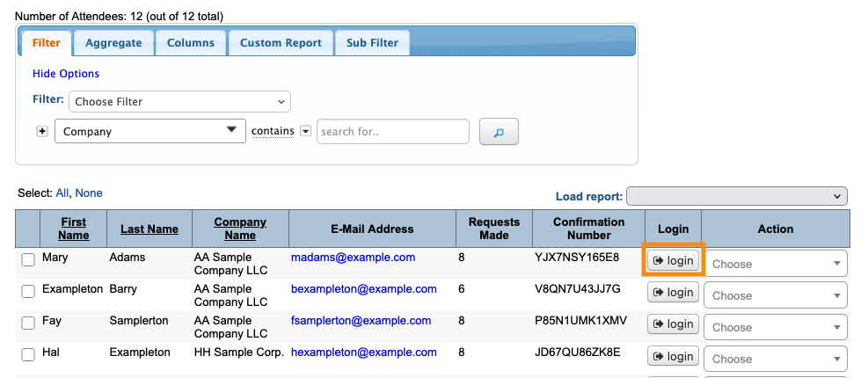Open Action dropdown for Mary Adams
Viewport: 868px width, 378px height.
[x=775, y=264]
